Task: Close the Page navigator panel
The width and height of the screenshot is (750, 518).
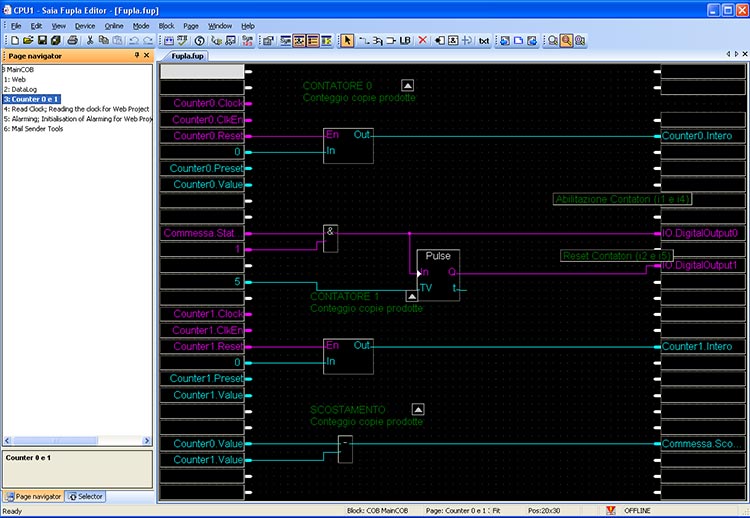Action: (146, 55)
